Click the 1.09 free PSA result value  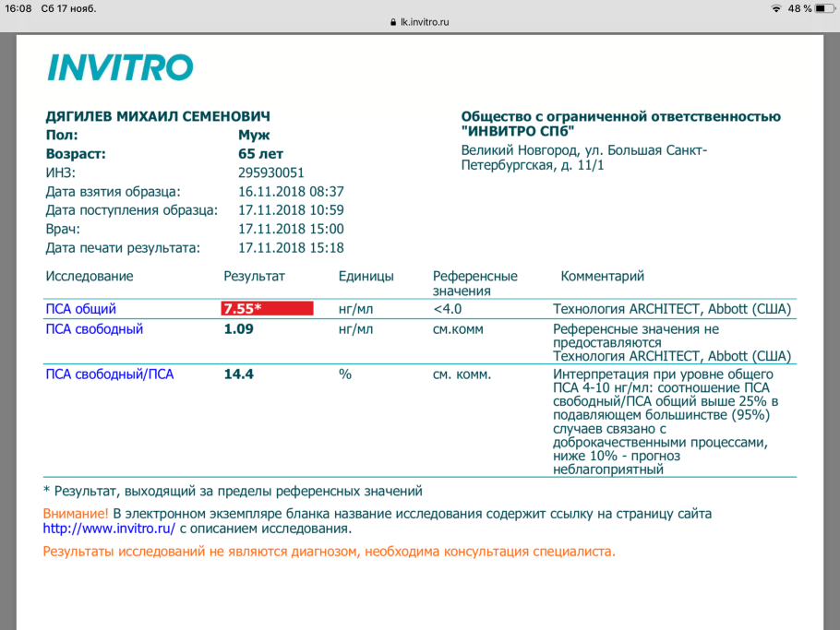coord(238,328)
